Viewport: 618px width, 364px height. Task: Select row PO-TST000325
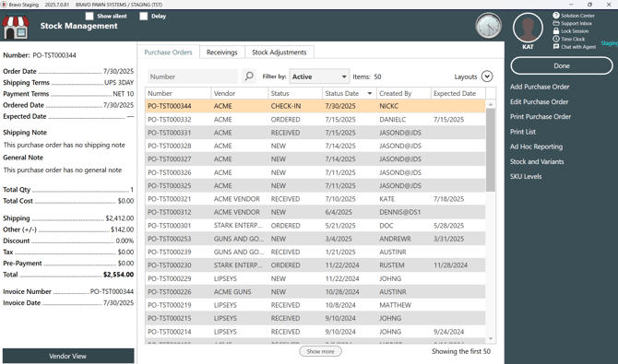point(315,185)
